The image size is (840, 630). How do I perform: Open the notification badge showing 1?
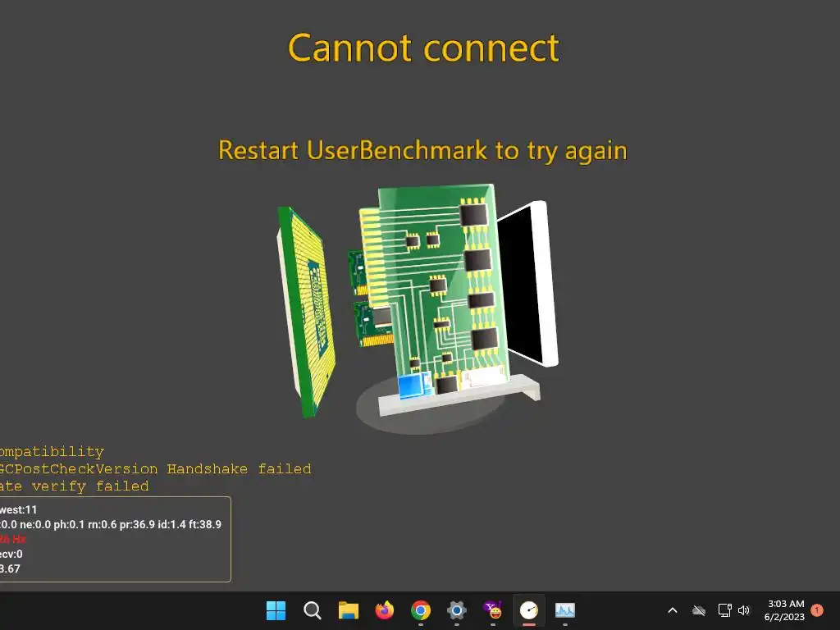817,610
